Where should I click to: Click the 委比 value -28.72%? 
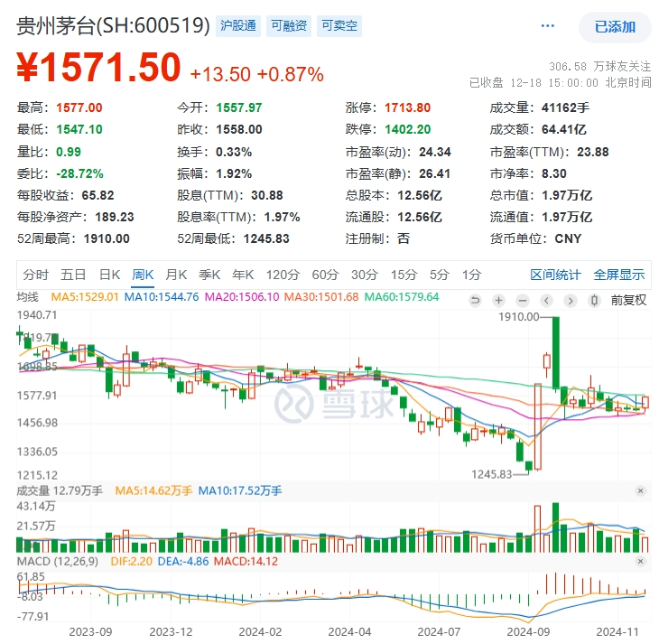79,173
